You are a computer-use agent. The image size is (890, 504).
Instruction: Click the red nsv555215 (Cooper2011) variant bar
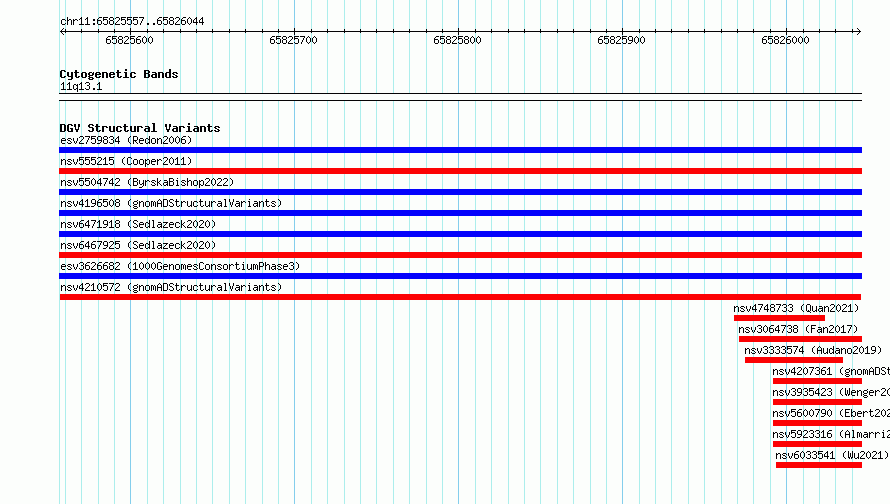point(460,171)
